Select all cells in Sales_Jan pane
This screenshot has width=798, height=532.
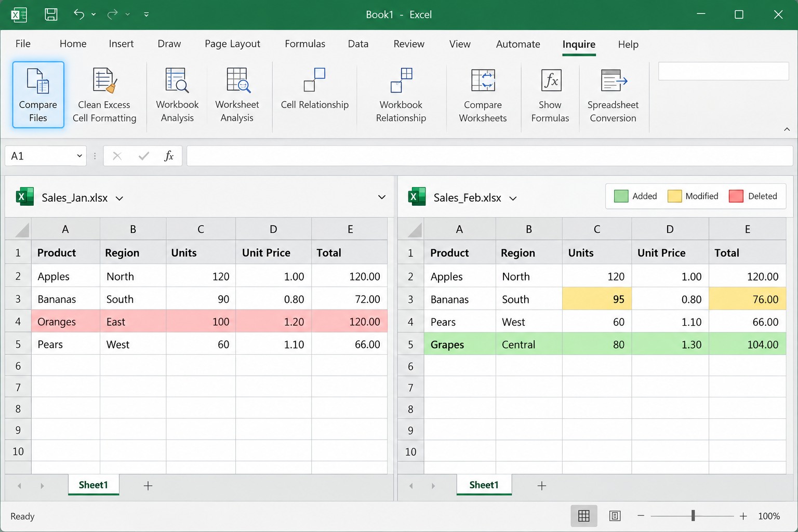pyautogui.click(x=18, y=229)
